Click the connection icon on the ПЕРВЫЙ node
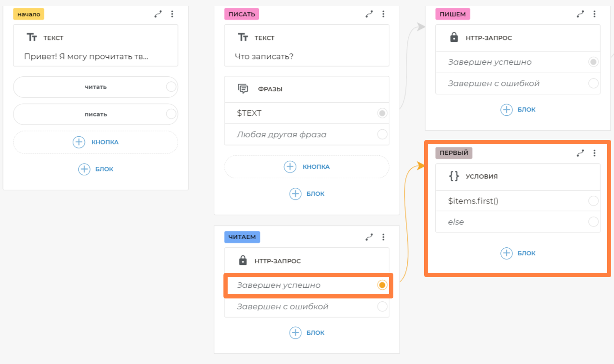Viewport: 614px width, 364px height. [580, 152]
